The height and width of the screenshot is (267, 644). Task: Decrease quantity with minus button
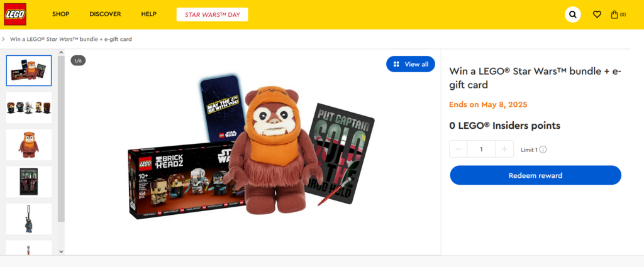(458, 150)
